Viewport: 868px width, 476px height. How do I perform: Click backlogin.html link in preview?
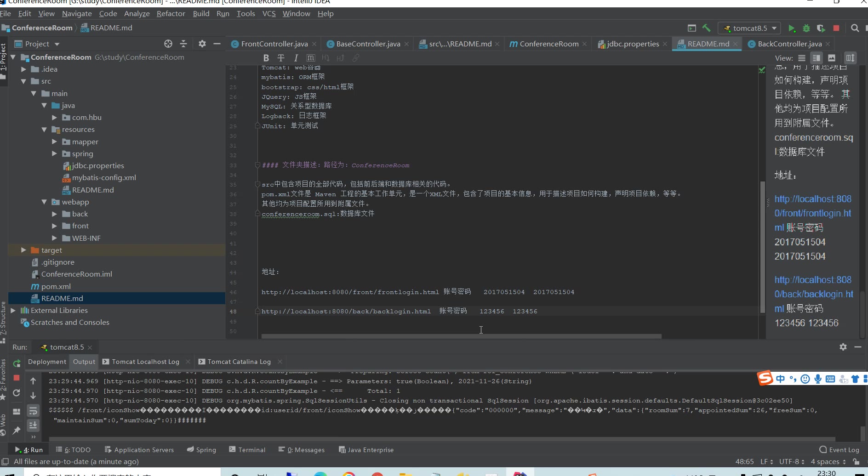point(813,294)
